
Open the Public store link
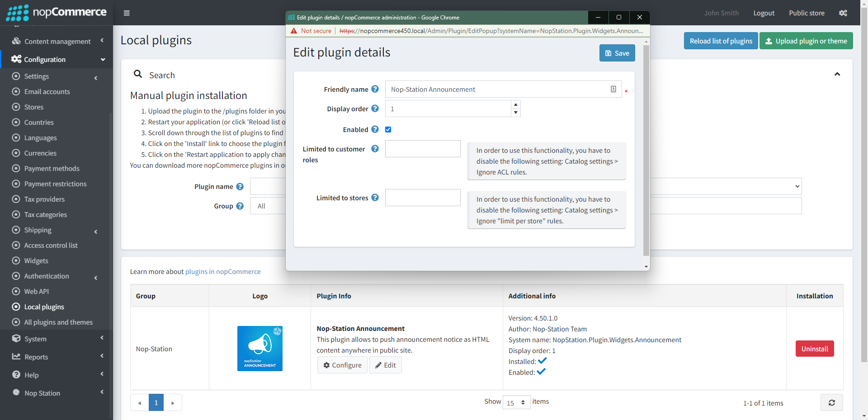pyautogui.click(x=807, y=13)
